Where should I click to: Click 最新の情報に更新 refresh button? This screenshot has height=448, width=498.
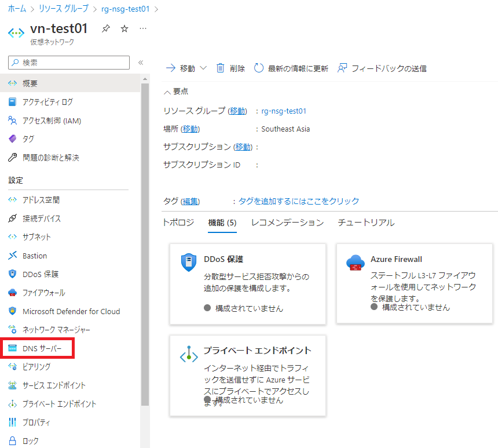(291, 68)
